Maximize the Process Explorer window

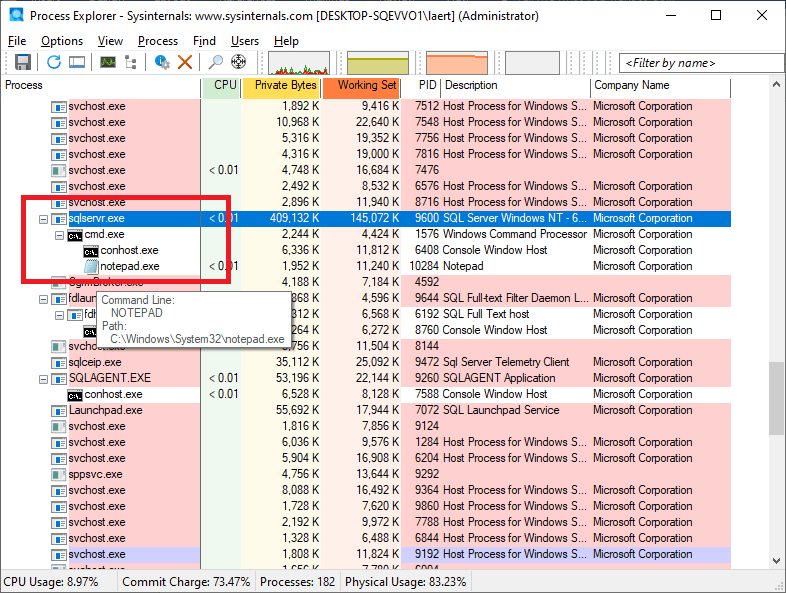coord(716,16)
